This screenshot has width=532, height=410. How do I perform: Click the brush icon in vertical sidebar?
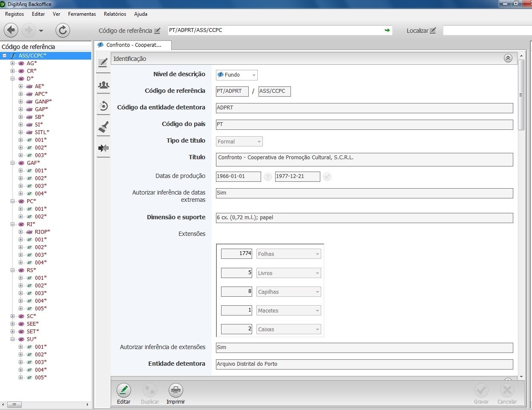coord(103,126)
